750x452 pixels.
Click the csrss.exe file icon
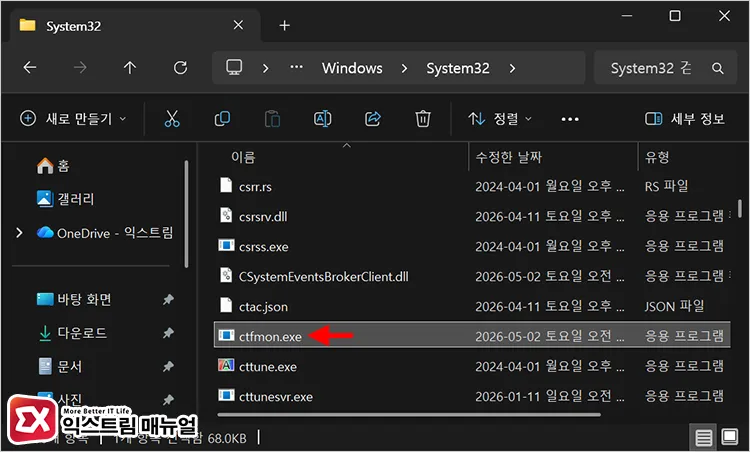coord(226,246)
